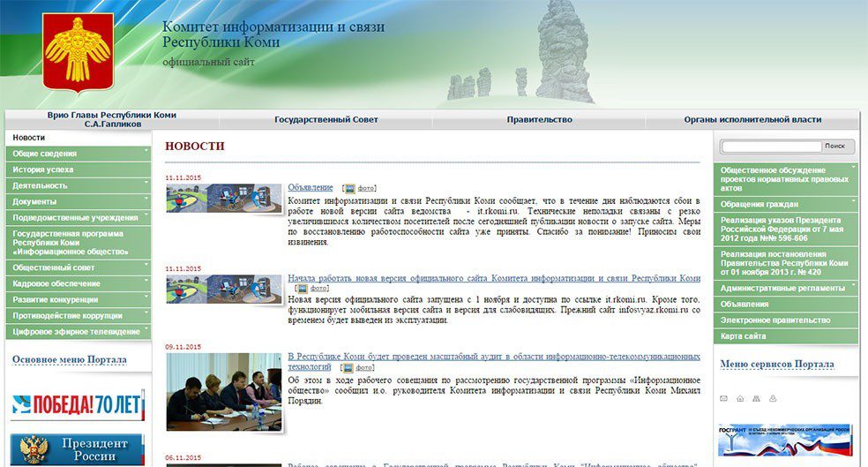Expand Административные регламенты submenu arrow
Viewport: 868px width, 467px height.
click(x=852, y=285)
